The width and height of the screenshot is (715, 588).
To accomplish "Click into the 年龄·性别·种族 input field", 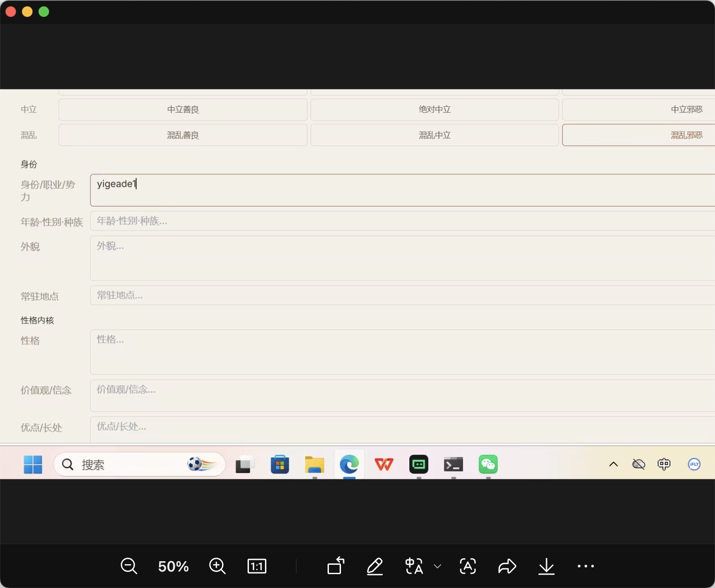I will (403, 221).
